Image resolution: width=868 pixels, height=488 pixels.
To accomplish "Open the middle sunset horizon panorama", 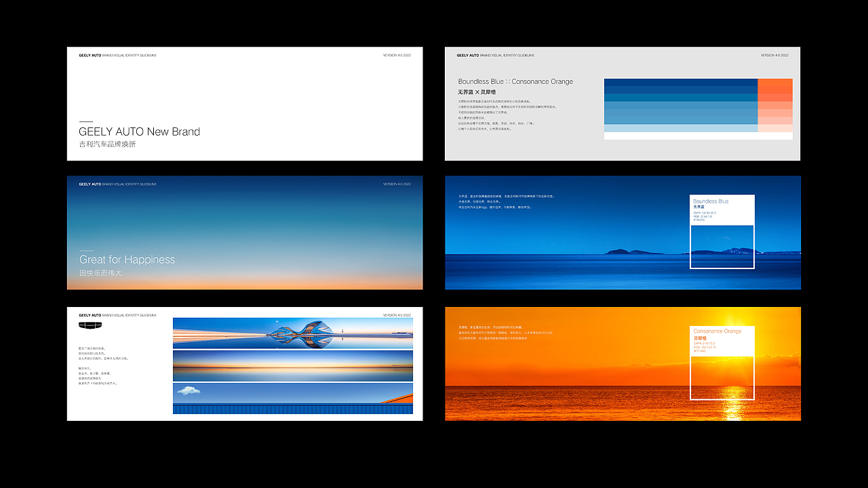I will (x=293, y=365).
